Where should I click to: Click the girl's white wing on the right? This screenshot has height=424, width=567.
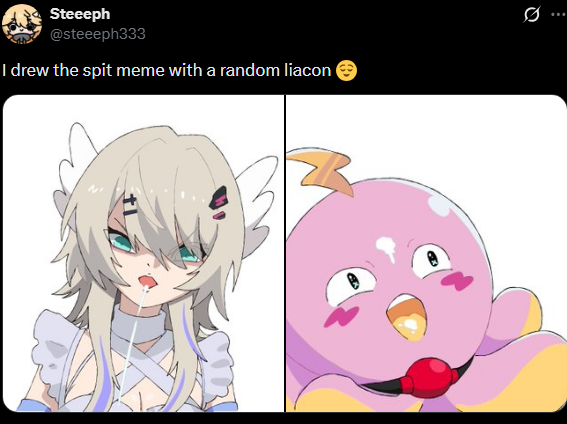pos(256,204)
